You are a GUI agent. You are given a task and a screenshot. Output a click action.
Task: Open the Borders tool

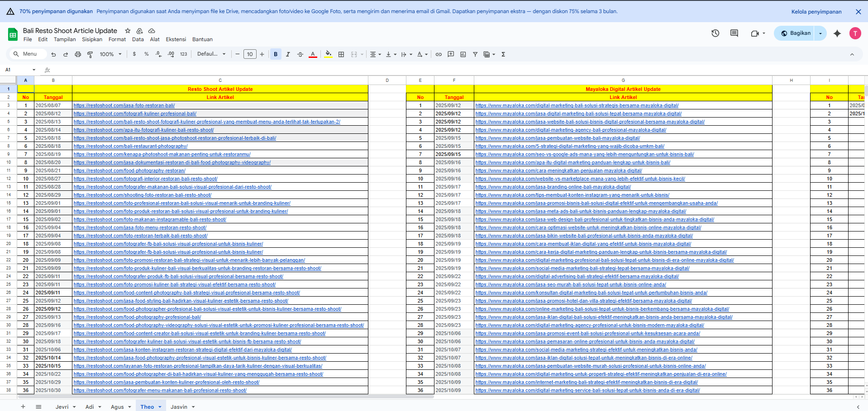pyautogui.click(x=341, y=54)
